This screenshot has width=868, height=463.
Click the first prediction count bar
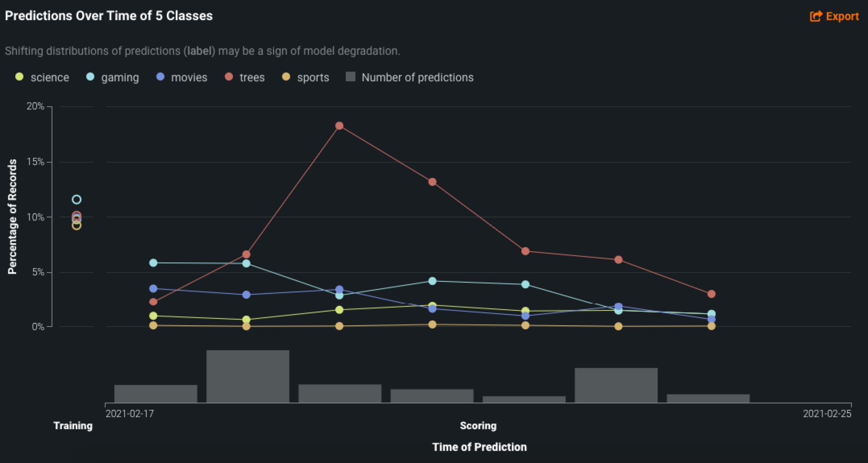156,393
